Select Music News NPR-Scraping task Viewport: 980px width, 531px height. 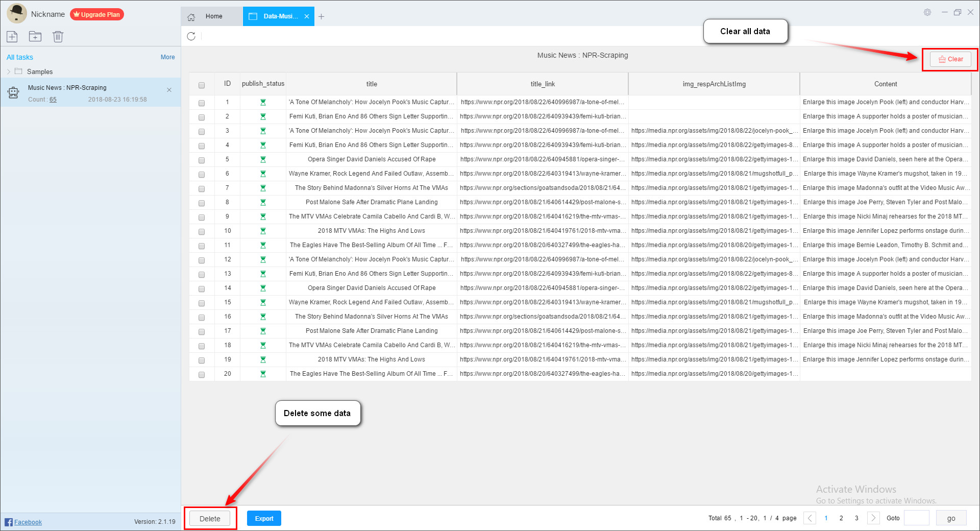click(90, 92)
